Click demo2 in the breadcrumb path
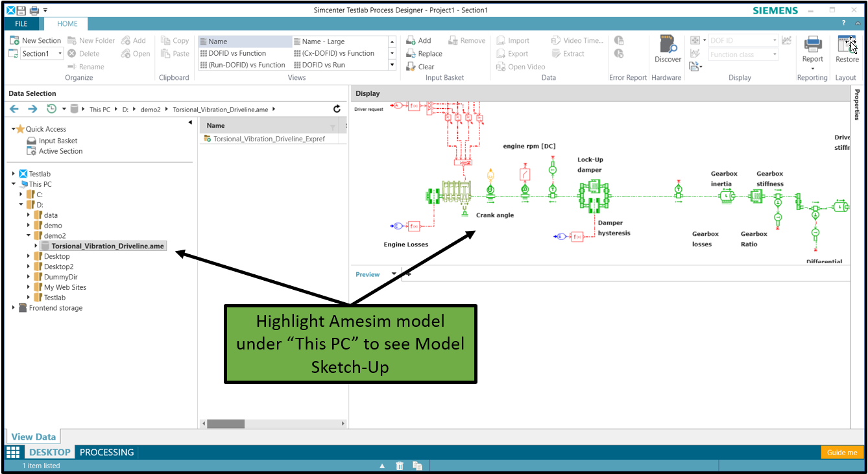868x474 pixels. pyautogui.click(x=151, y=110)
